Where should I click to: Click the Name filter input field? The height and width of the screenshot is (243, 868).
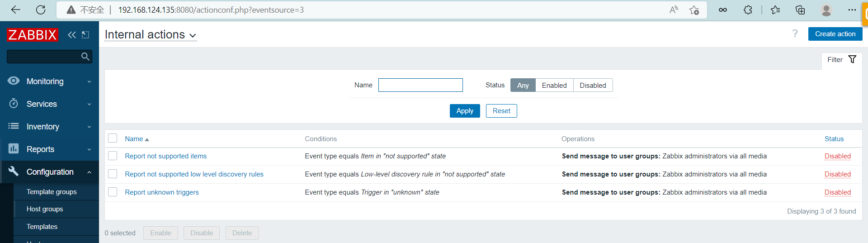coord(420,85)
